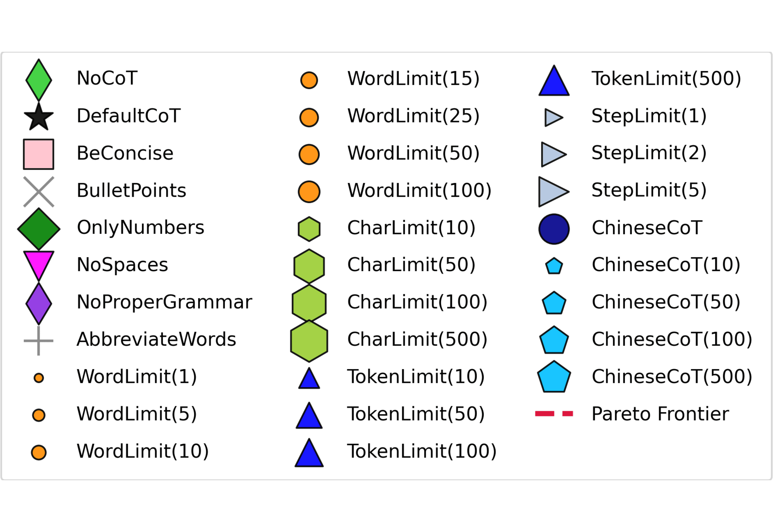
Task: Click the light blue StepLimit(1) arrow marker
Action: [x=552, y=117]
